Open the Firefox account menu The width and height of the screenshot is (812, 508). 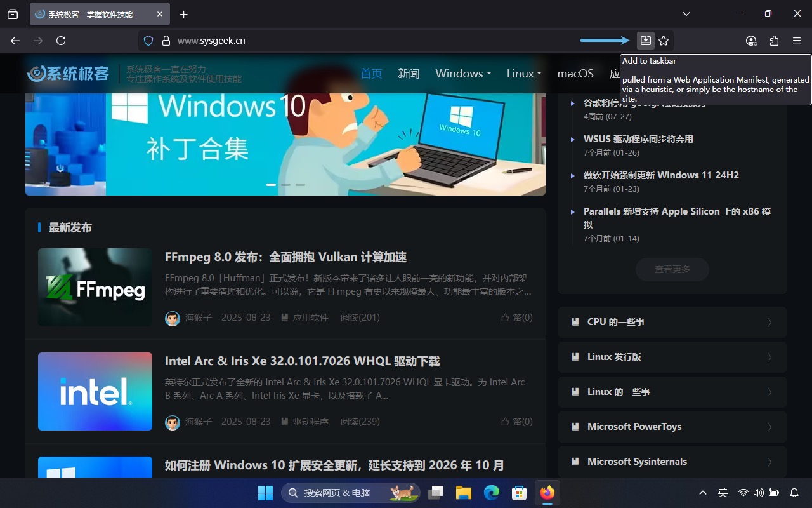pyautogui.click(x=751, y=41)
